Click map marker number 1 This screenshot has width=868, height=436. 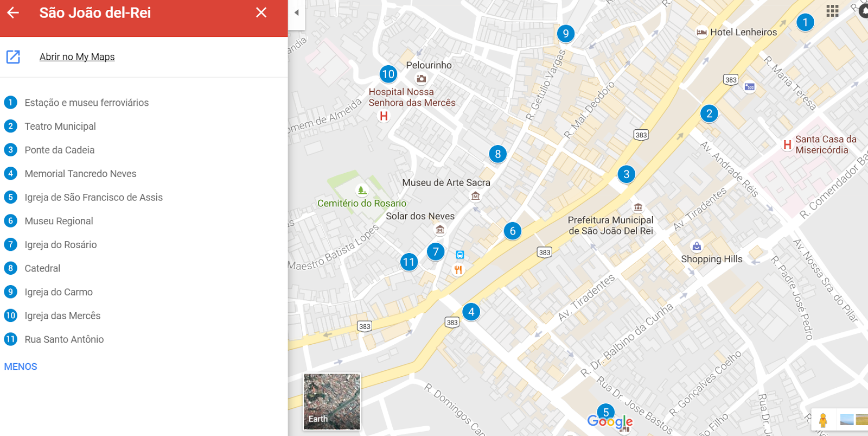click(x=805, y=22)
